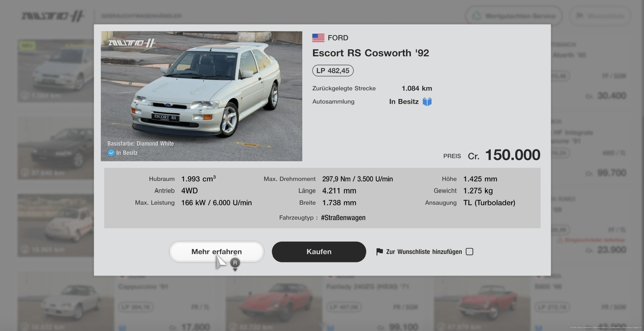Click the Escort RS Cosworth '92 title
The height and width of the screenshot is (331, 644).
370,53
